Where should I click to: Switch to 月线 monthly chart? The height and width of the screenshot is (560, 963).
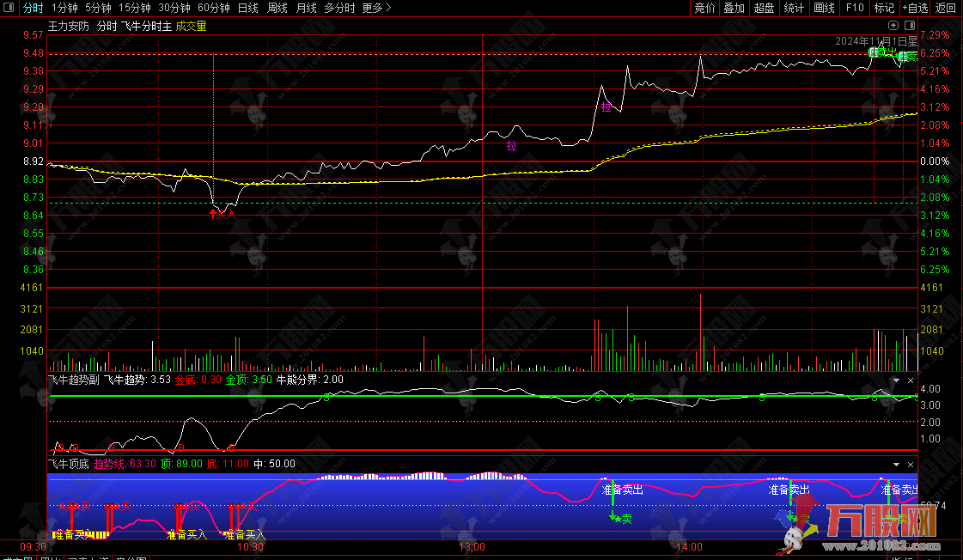pyautogui.click(x=307, y=8)
